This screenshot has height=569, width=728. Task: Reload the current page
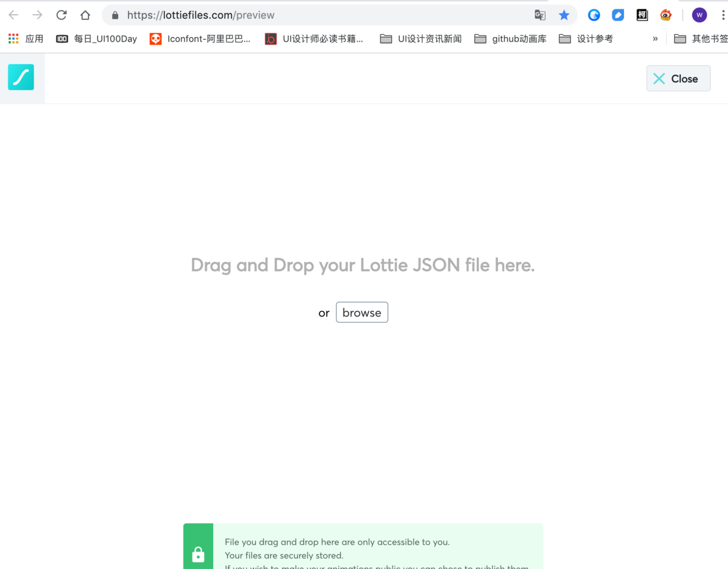pyautogui.click(x=62, y=15)
